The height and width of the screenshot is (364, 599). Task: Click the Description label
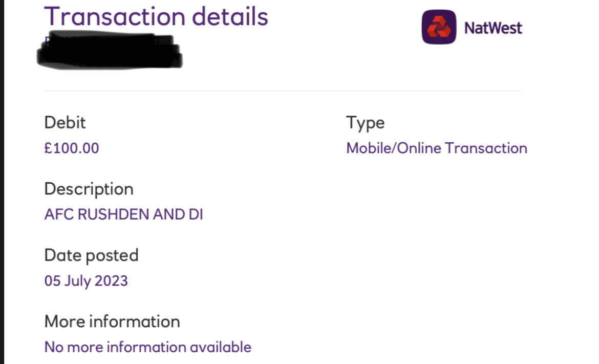pyautogui.click(x=89, y=189)
